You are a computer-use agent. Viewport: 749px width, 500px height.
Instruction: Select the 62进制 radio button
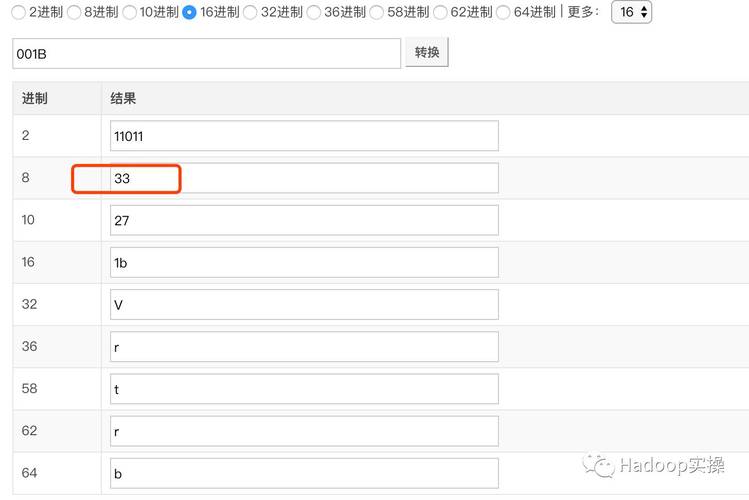tap(440, 13)
